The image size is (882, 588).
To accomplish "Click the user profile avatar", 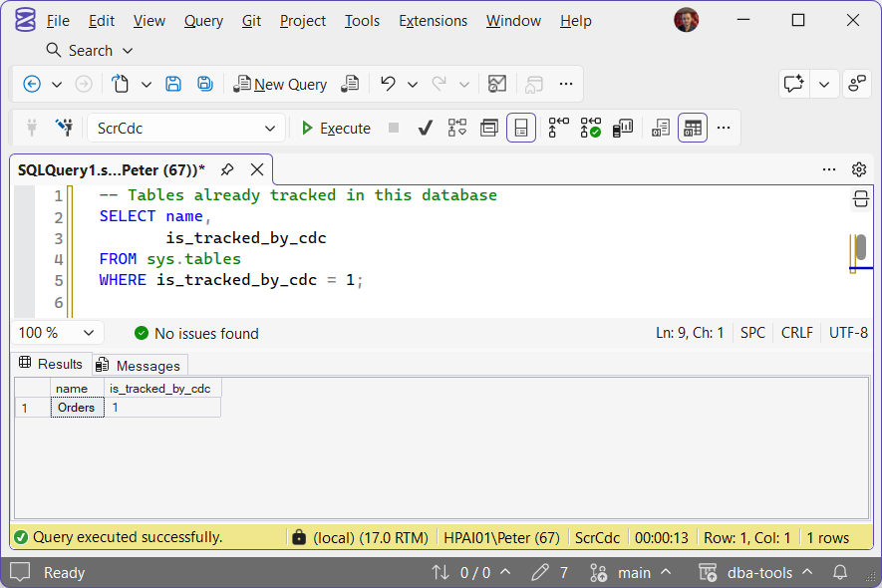I will click(x=687, y=20).
